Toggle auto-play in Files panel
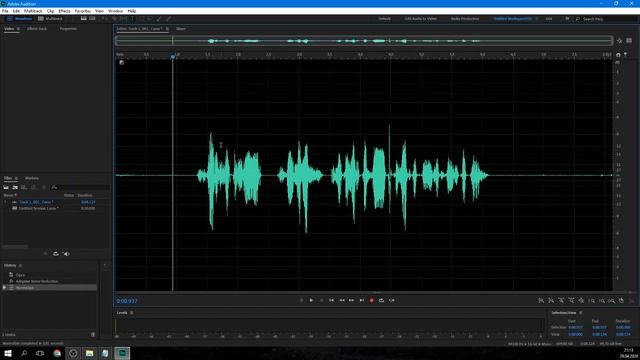640x360 pixels. coord(66,254)
